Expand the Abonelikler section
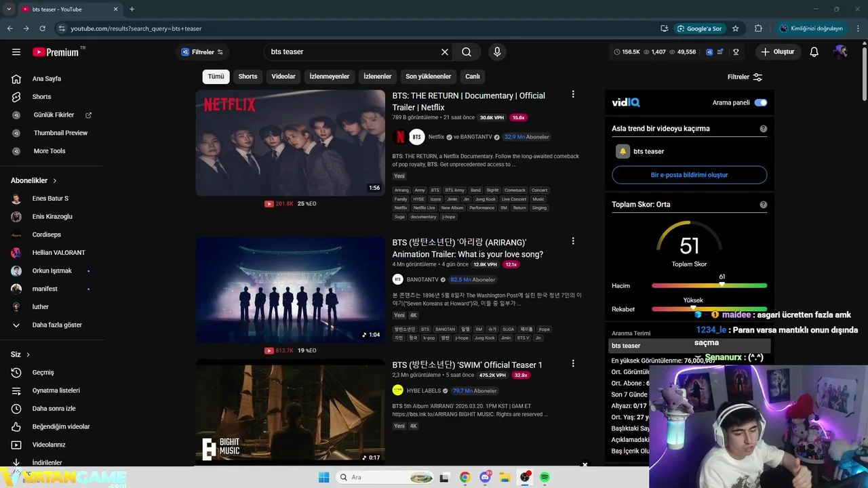This screenshot has height=488, width=868. coord(34,180)
